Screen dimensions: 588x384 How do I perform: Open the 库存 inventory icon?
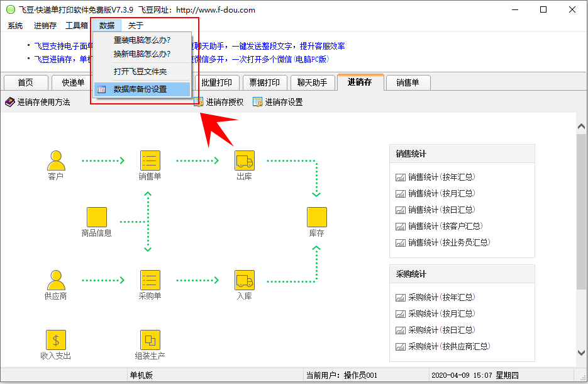point(317,217)
